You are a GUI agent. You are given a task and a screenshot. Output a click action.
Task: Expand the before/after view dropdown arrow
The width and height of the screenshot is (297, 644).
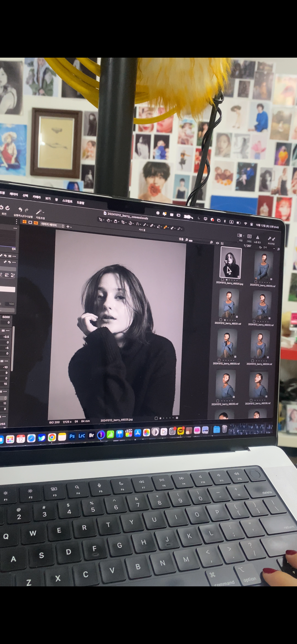(244, 236)
